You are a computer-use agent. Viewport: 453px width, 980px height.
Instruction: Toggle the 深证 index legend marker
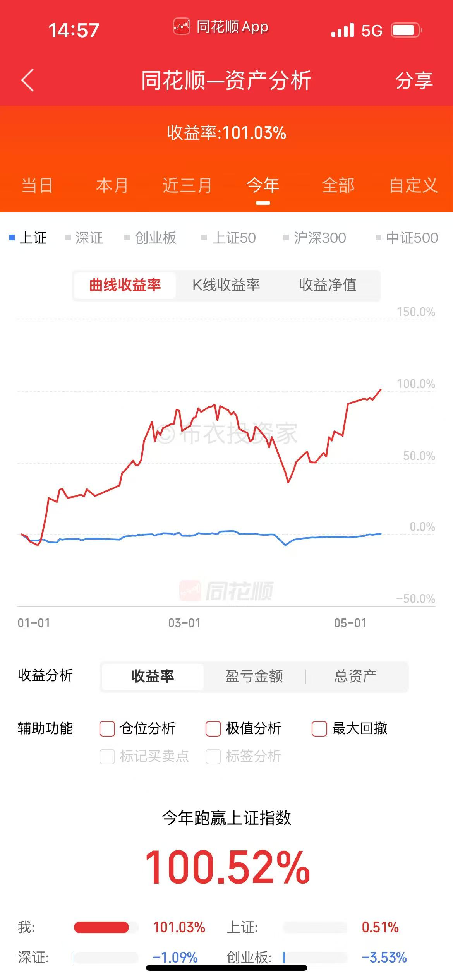pyautogui.click(x=68, y=237)
